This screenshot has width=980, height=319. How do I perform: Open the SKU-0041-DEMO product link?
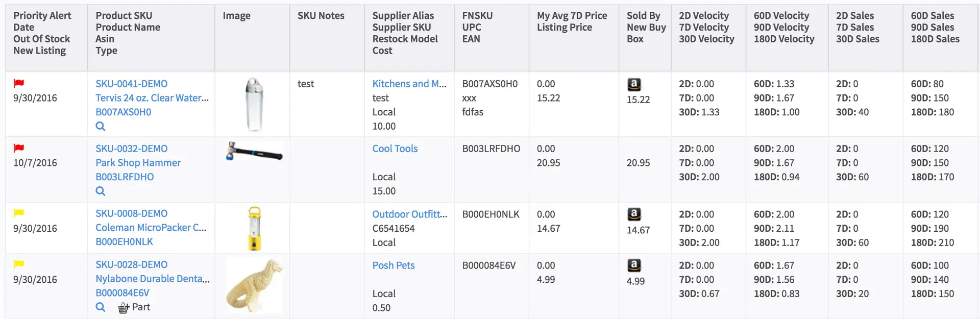tap(131, 84)
